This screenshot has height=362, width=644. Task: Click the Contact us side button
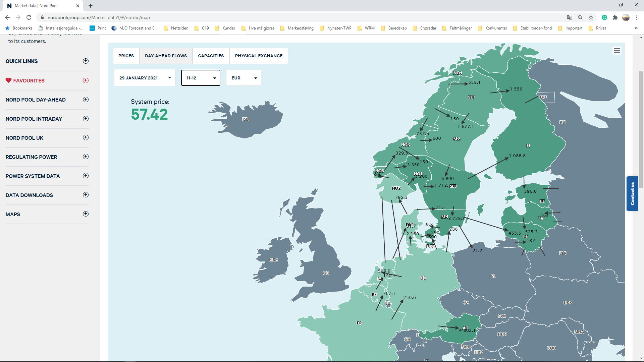(632, 193)
